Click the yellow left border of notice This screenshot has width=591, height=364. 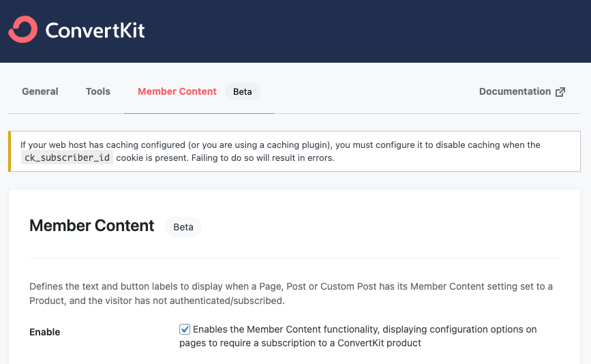10,151
